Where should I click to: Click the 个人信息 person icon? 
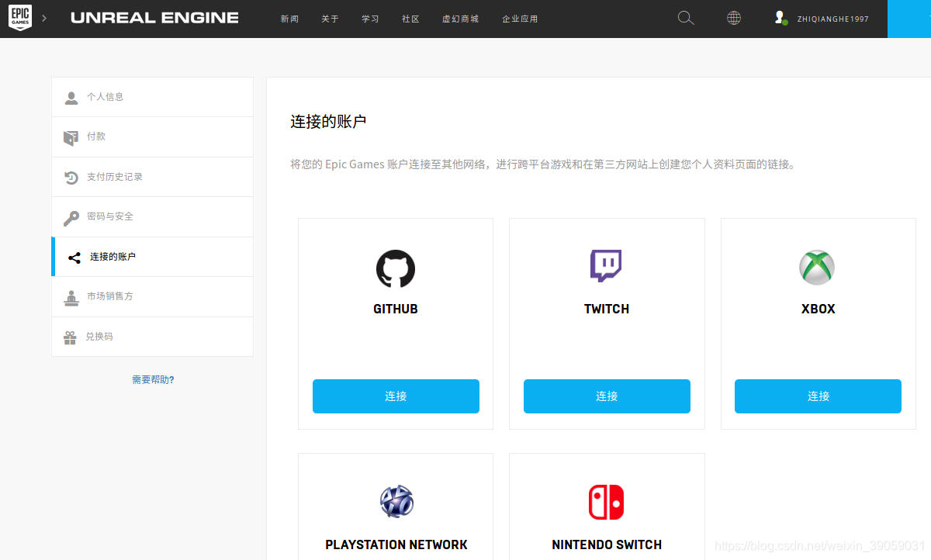[71, 98]
